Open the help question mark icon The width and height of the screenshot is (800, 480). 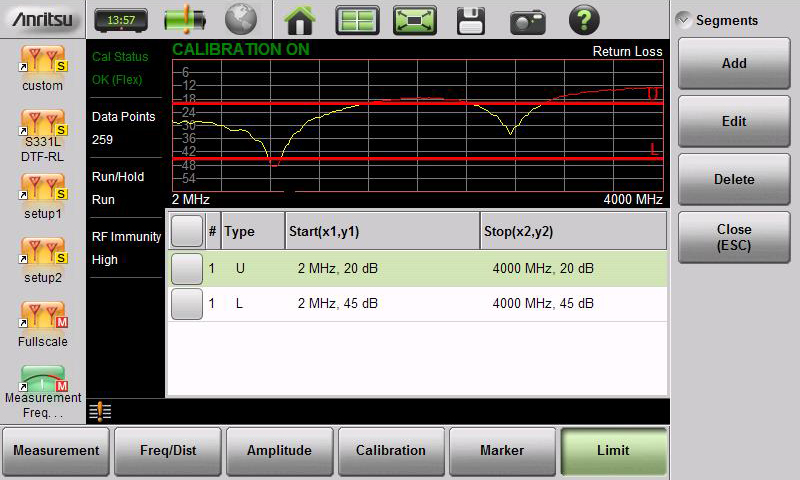coord(584,19)
